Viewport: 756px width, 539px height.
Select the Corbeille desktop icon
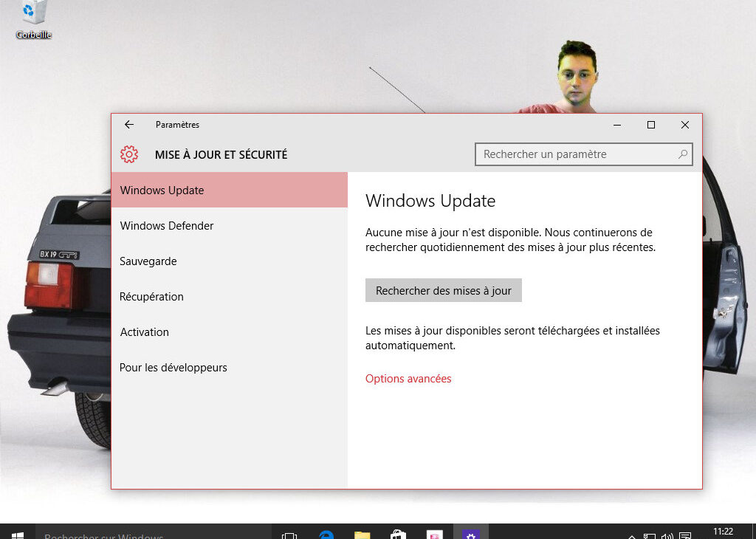click(34, 20)
